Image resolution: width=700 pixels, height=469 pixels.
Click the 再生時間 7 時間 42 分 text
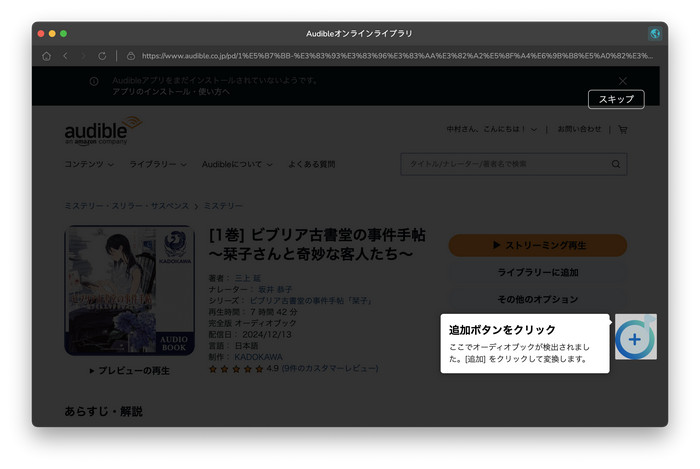tap(253, 312)
